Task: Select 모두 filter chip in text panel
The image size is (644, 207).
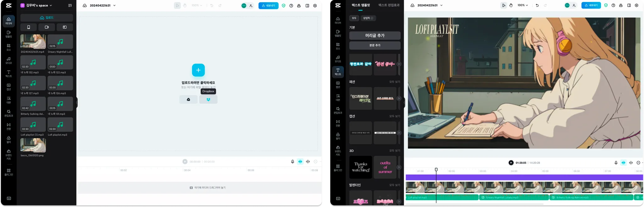Action: point(354,18)
